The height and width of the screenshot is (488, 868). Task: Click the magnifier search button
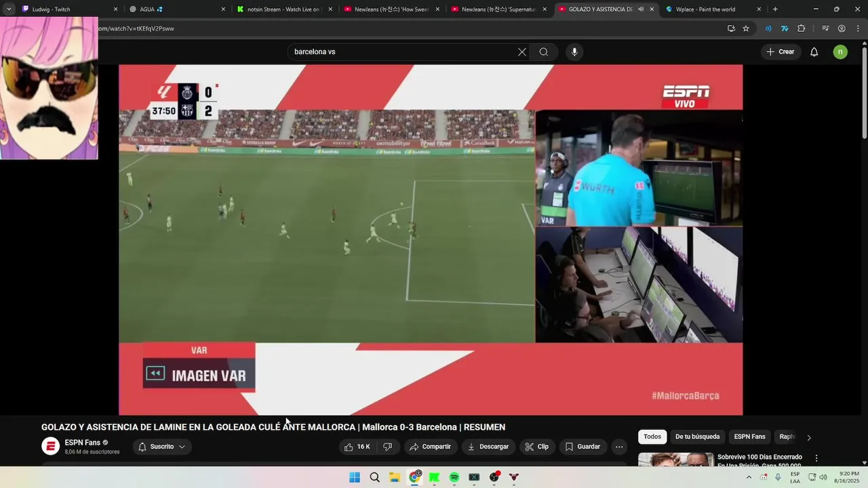544,52
